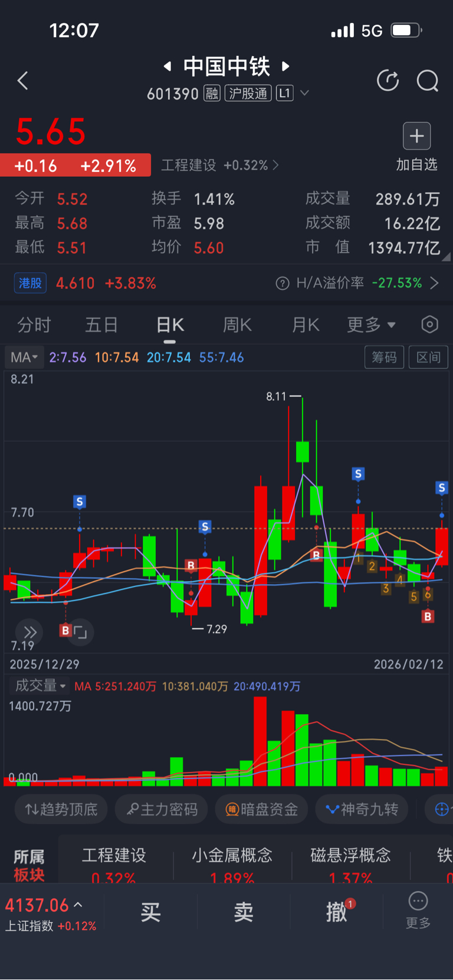Open chart settings hexagon icon
This screenshot has width=453, height=980.
point(430,324)
